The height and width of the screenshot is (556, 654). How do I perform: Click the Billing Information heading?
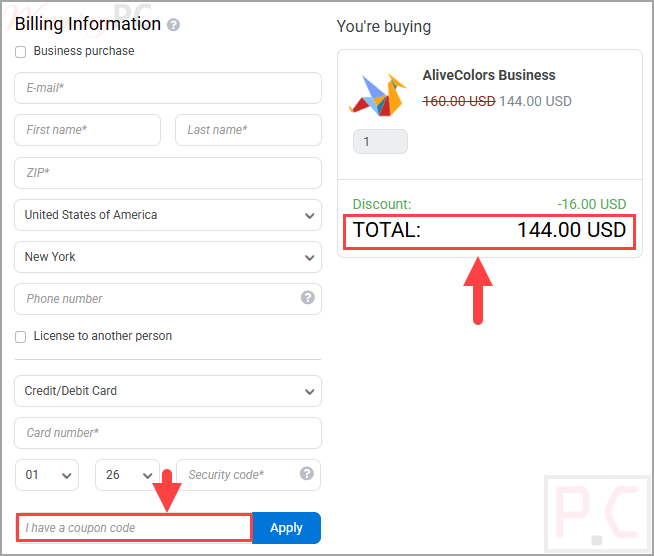click(88, 24)
